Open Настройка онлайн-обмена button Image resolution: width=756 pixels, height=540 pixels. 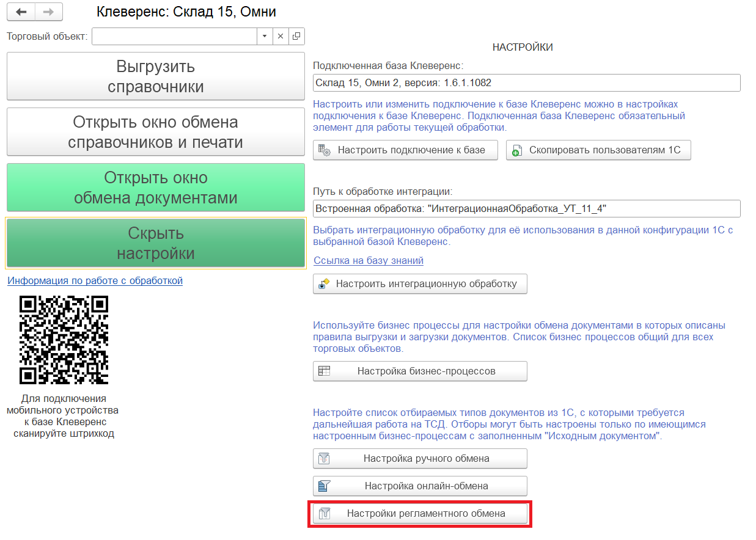tap(420, 486)
